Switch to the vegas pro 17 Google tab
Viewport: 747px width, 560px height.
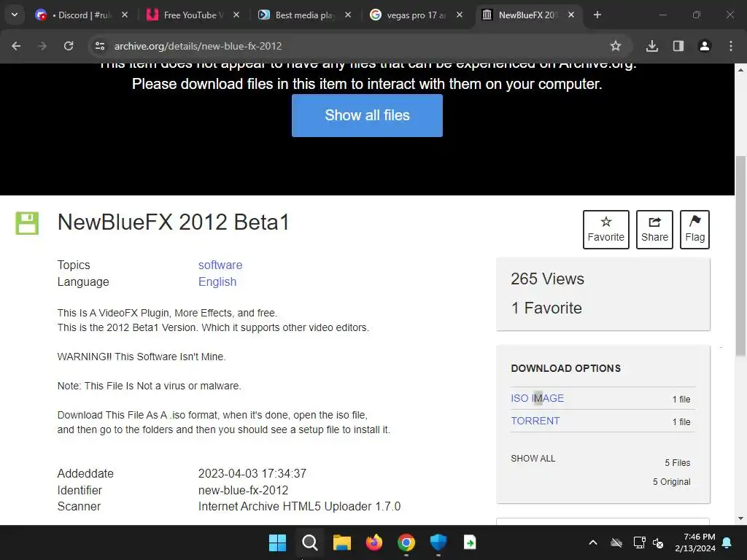click(417, 15)
